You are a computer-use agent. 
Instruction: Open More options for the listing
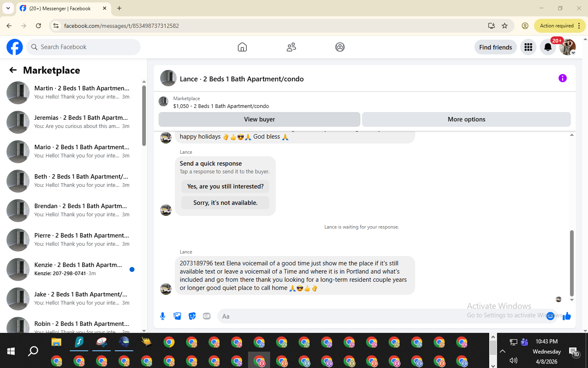(x=466, y=119)
